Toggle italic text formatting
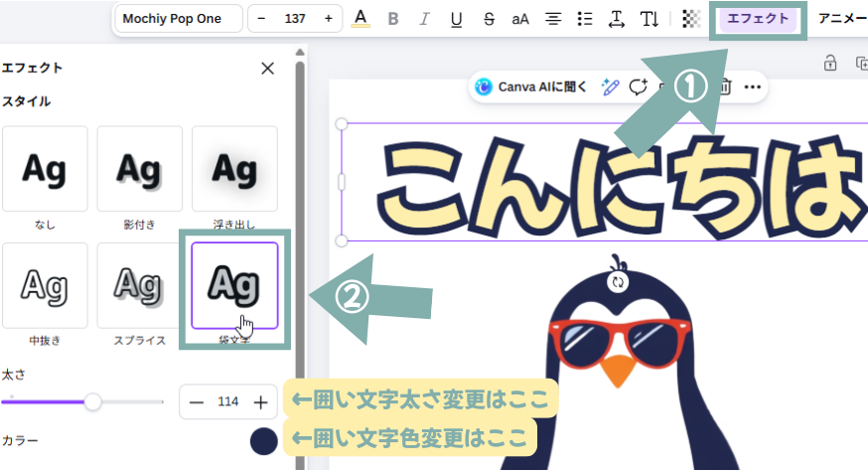The image size is (868, 471). click(x=425, y=19)
